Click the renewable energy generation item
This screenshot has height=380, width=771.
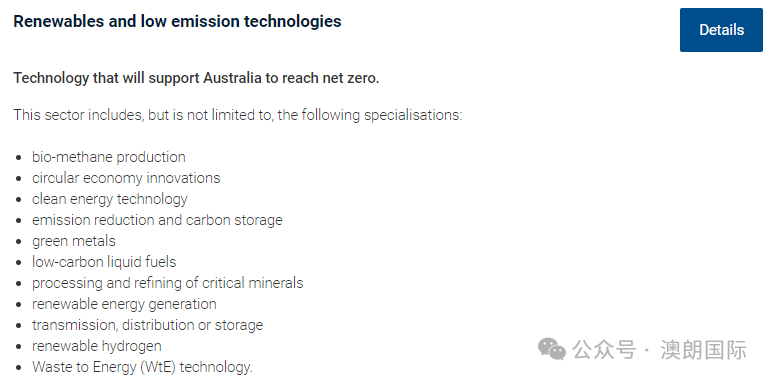124,304
